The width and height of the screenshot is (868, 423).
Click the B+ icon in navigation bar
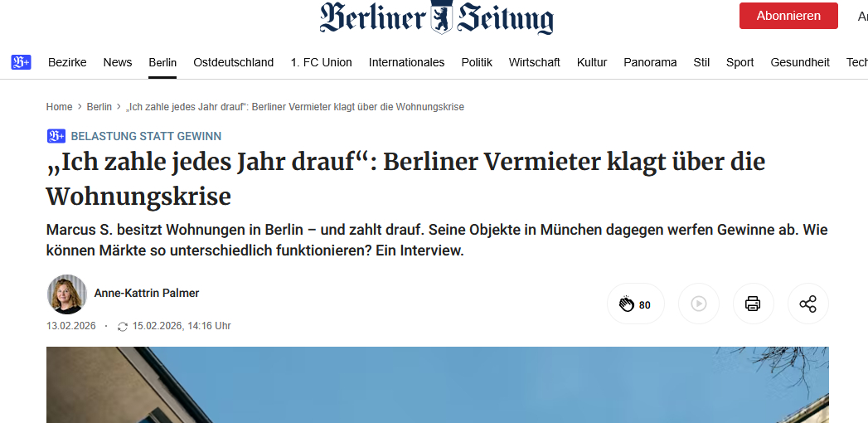coord(21,62)
